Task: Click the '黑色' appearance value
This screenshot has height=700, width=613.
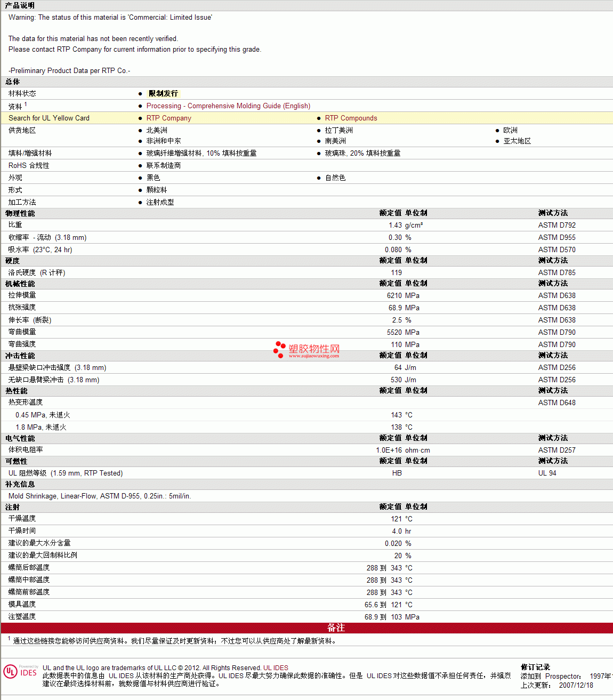Action: coord(153,178)
